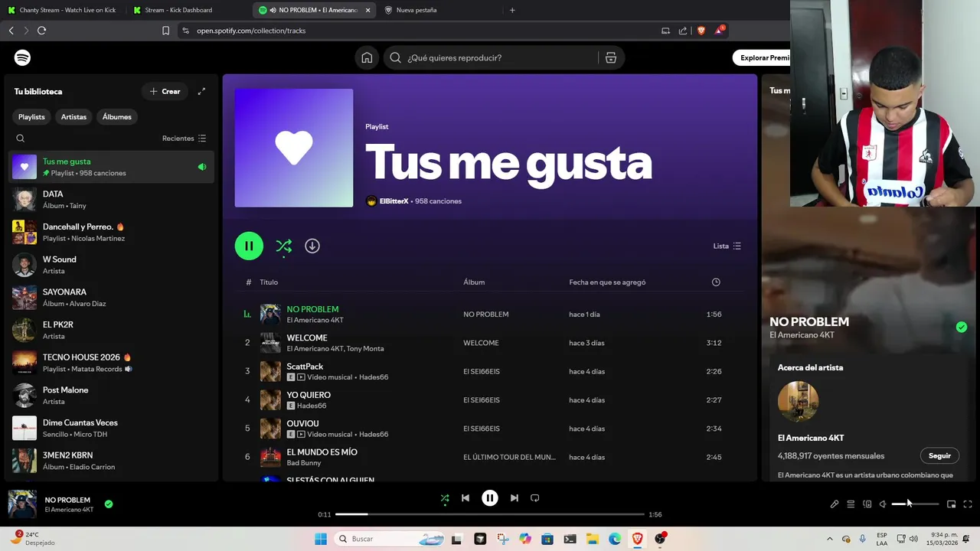This screenshot has width=980, height=551.
Task: Open Post Malone artist entry
Action: click(112, 396)
